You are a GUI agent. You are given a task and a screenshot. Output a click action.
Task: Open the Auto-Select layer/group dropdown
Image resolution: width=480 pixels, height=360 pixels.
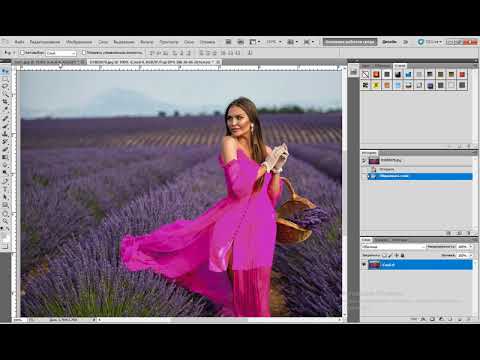61,53
